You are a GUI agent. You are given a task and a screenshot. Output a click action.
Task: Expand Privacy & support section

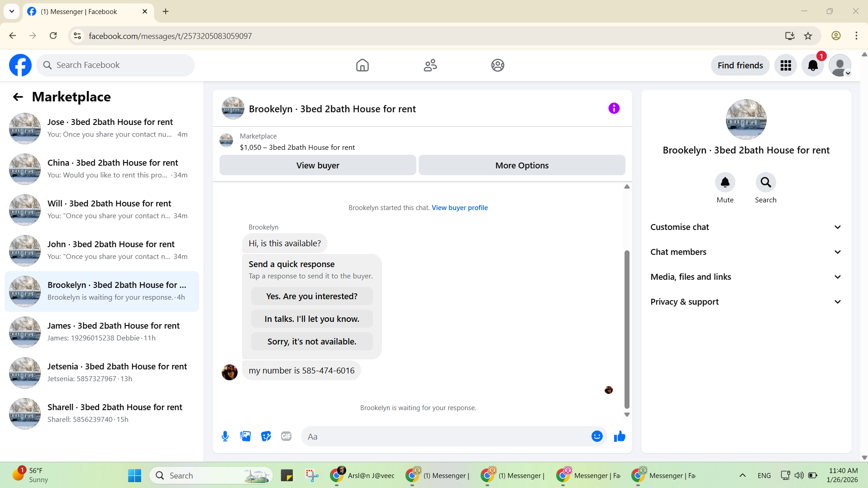(x=746, y=302)
